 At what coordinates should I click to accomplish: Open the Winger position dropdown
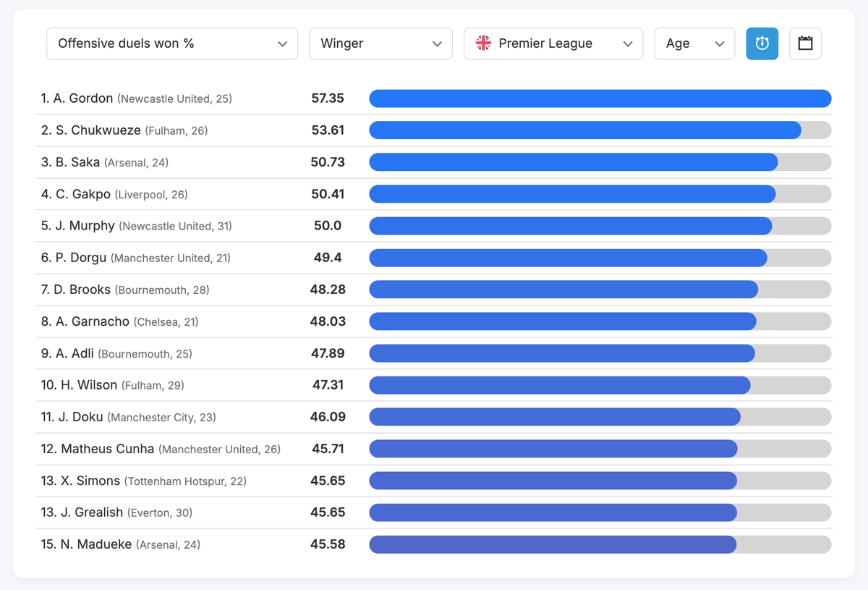[x=381, y=43]
